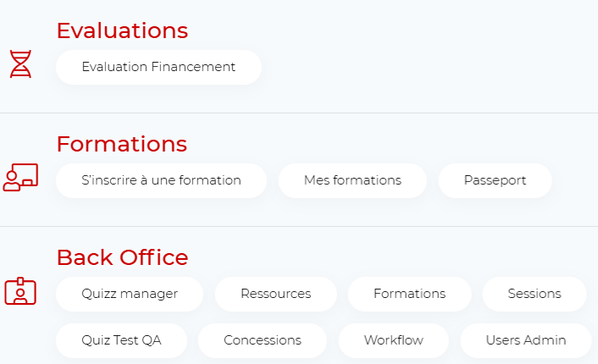Click the Back Office heading
Viewport: 598px width, 364px height.
pyautogui.click(x=122, y=257)
